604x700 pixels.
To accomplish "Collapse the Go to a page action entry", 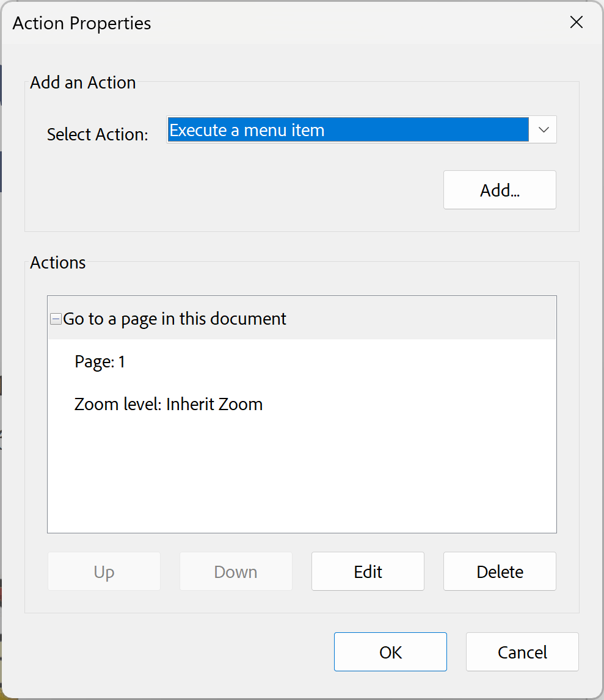I will coord(56,318).
